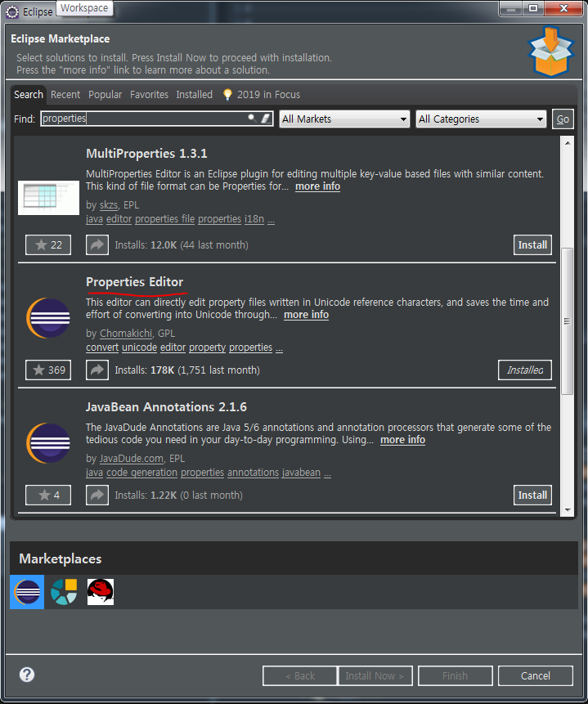Click the Go search button
This screenshot has height=704, width=588.
(563, 119)
